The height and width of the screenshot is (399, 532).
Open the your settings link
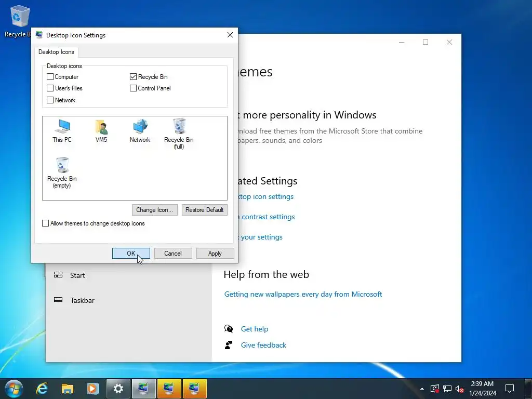click(x=260, y=237)
